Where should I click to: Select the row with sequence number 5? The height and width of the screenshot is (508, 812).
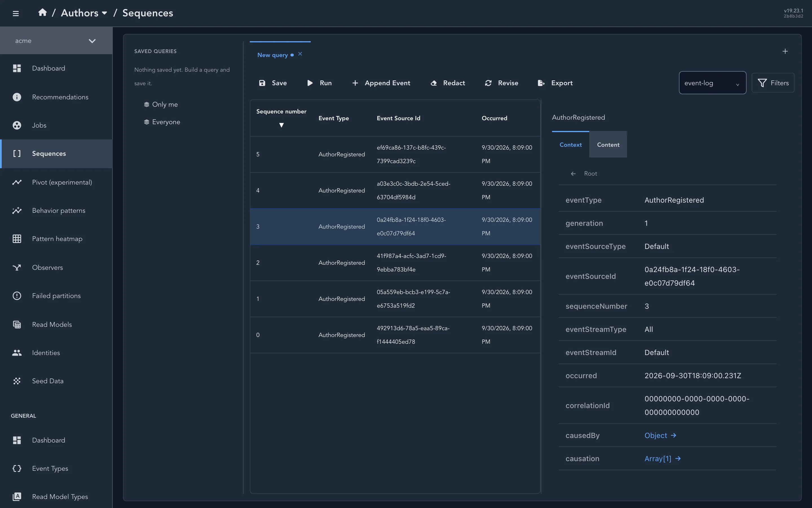coord(395,155)
